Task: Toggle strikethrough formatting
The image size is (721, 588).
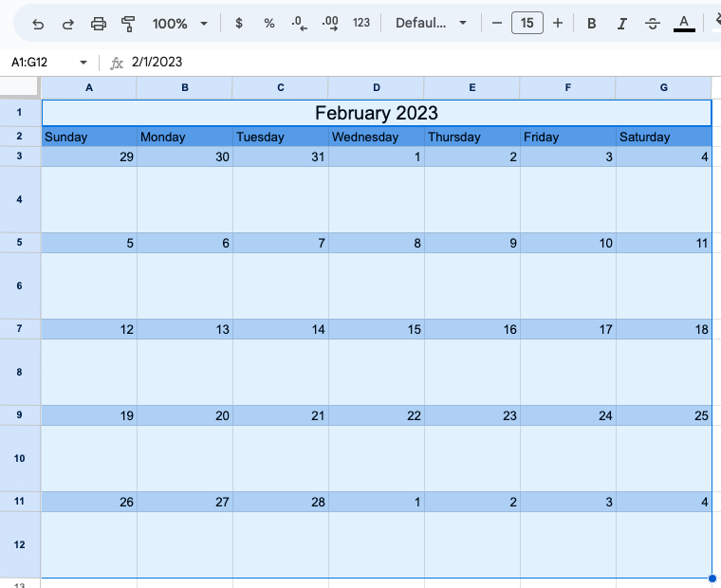Action: pos(653,24)
